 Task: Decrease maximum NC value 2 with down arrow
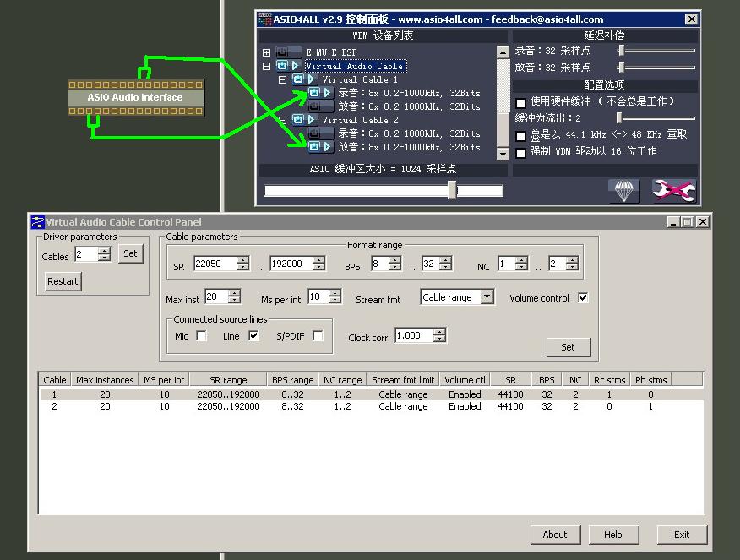coord(572,267)
